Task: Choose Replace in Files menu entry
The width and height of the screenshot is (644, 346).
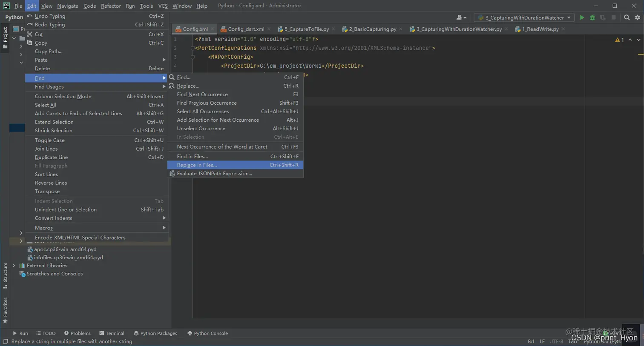Action: 197,165
